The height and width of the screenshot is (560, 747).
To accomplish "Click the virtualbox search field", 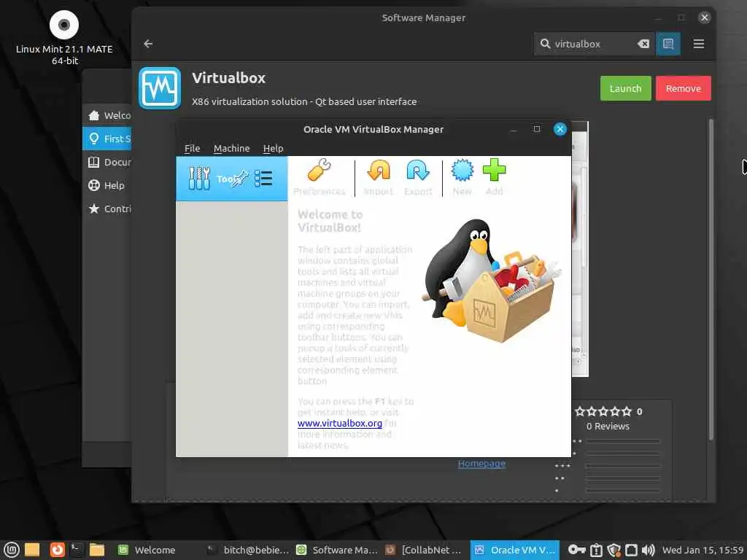I will pos(594,44).
